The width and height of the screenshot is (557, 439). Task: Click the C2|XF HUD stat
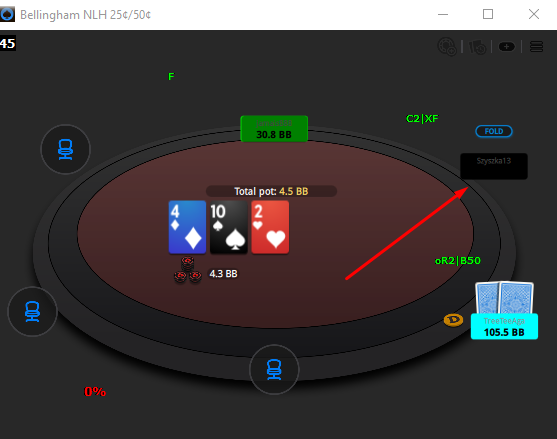[x=422, y=118]
